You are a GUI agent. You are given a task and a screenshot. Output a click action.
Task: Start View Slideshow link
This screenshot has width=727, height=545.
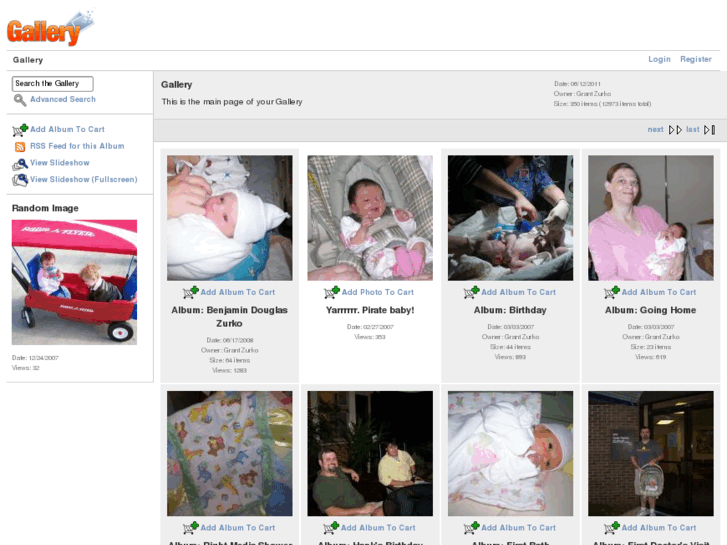[x=60, y=163]
